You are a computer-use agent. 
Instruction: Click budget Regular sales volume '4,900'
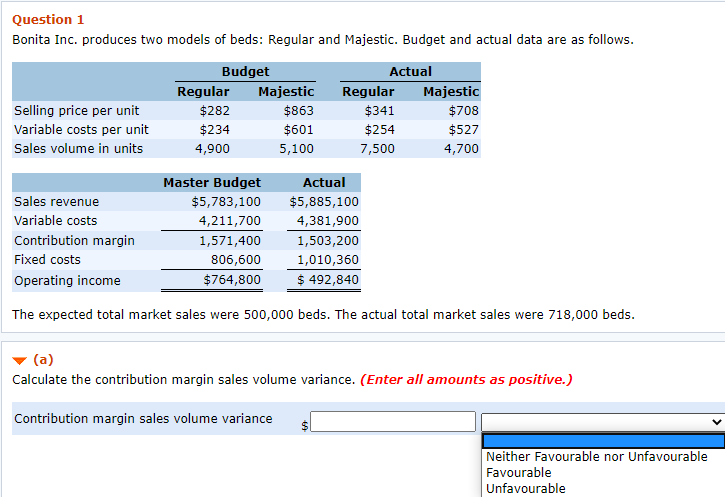pyautogui.click(x=212, y=149)
